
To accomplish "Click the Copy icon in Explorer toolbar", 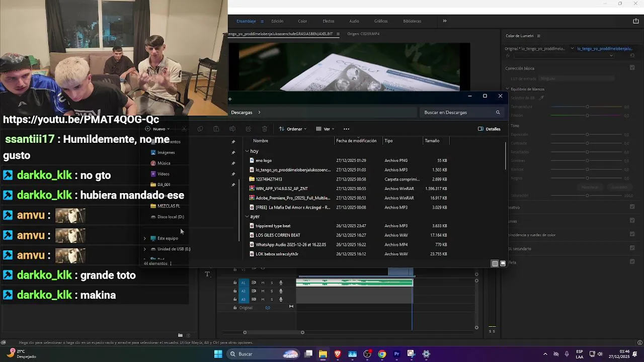I will coord(200,129).
